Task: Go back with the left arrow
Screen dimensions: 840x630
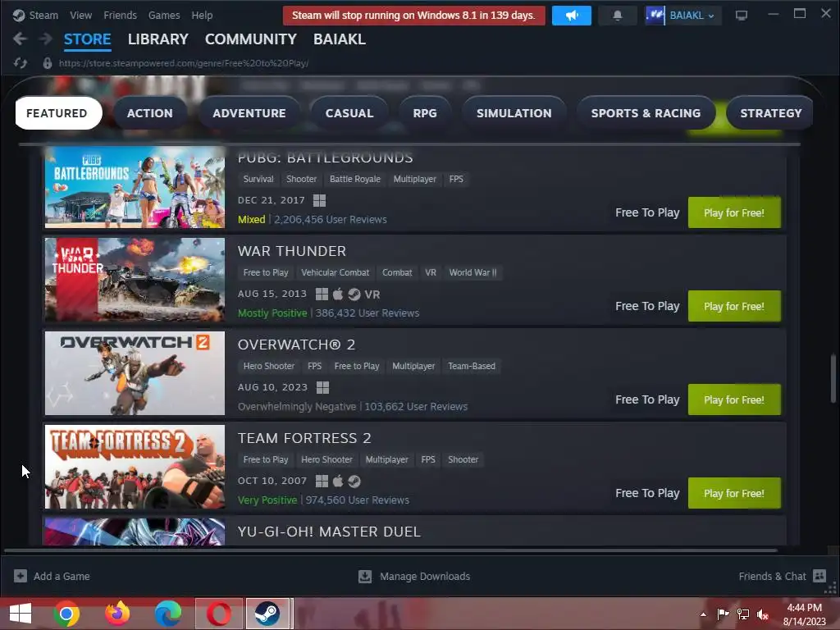Action: click(20, 39)
